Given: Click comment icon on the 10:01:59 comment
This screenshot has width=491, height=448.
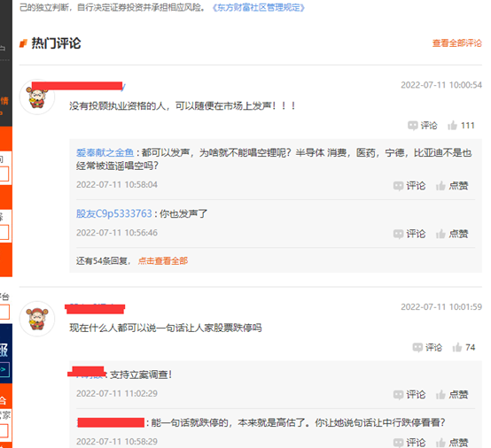Looking at the screenshot, I should pos(427,347).
